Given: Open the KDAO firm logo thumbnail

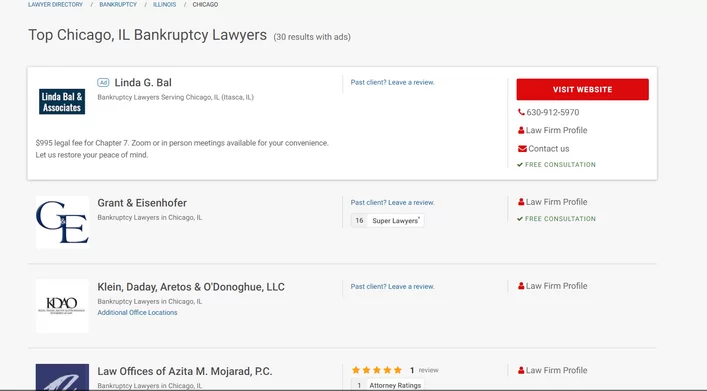Looking at the screenshot, I should pyautogui.click(x=62, y=306).
